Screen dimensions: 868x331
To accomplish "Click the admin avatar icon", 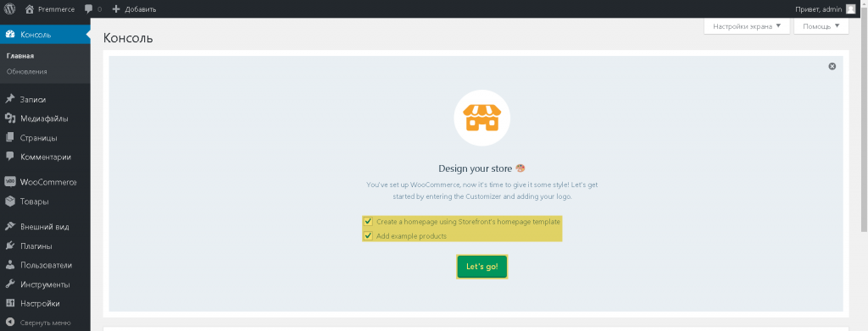I will click(850, 8).
